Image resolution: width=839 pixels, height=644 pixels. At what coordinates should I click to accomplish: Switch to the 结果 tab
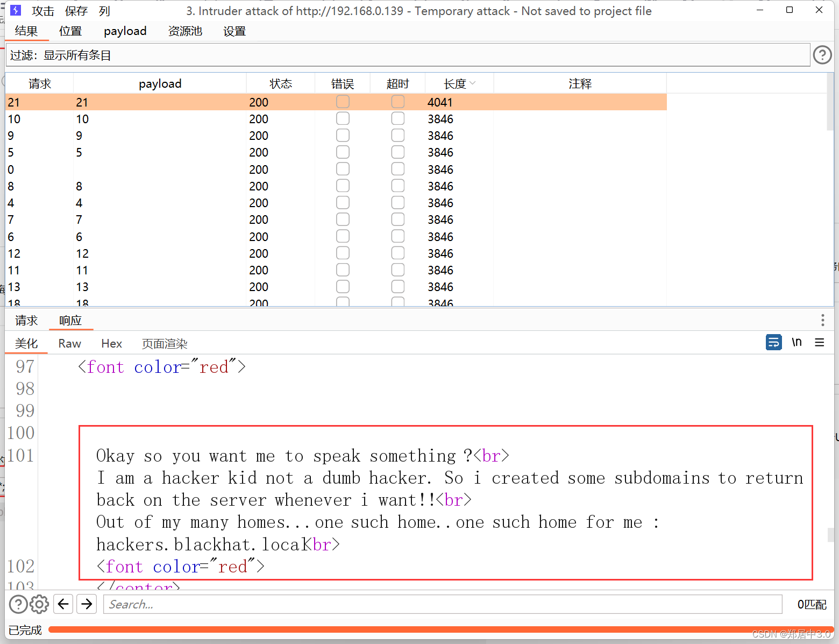coord(26,31)
